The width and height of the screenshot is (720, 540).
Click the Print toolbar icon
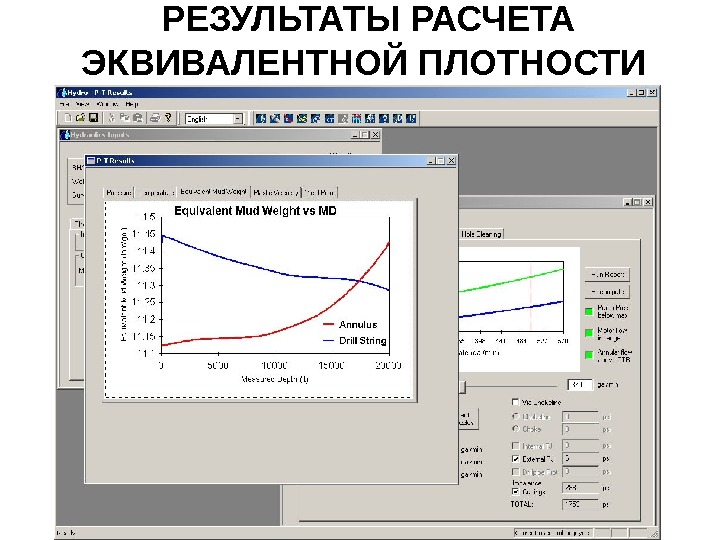click(x=155, y=118)
